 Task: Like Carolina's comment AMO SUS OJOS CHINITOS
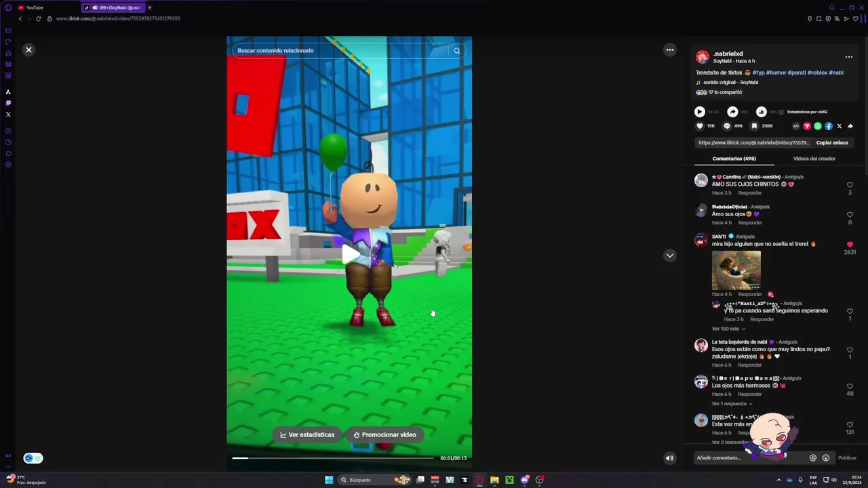(850, 185)
